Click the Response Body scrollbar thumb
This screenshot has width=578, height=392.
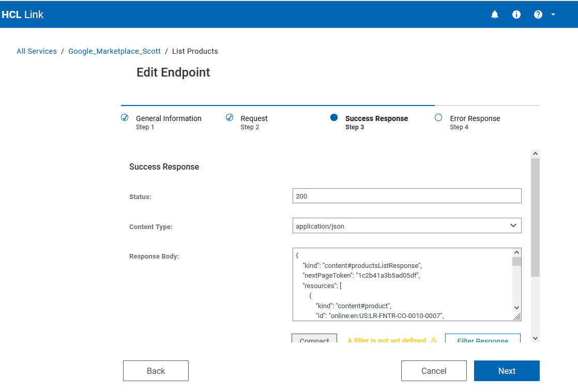[x=516, y=262]
